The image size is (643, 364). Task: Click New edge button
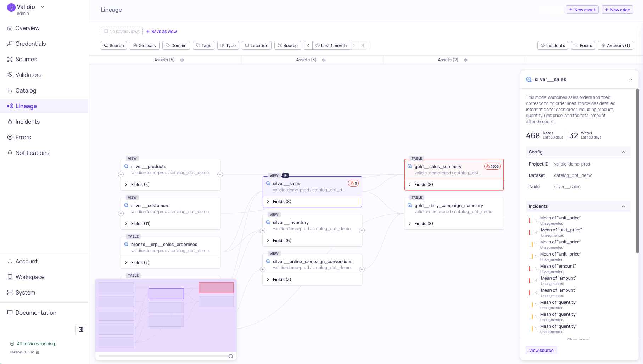click(617, 10)
